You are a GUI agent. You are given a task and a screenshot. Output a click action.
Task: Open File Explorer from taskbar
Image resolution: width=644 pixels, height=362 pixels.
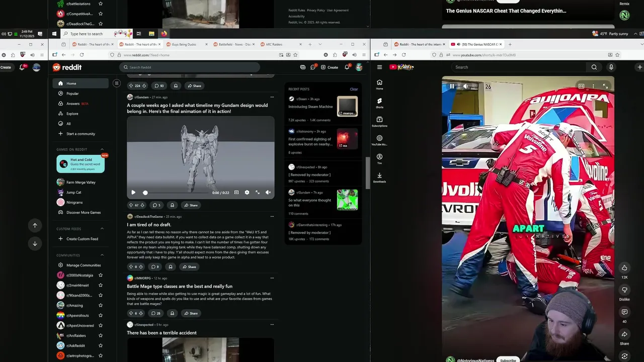151,34
